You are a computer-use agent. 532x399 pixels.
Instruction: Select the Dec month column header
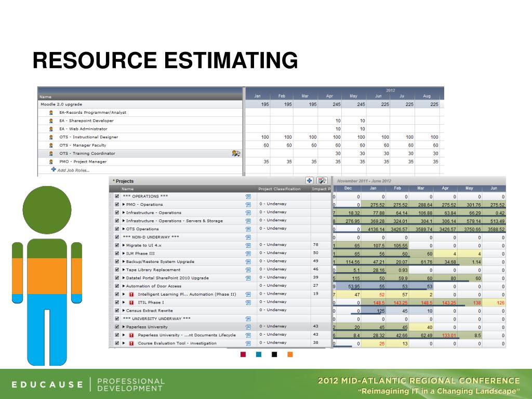click(348, 188)
